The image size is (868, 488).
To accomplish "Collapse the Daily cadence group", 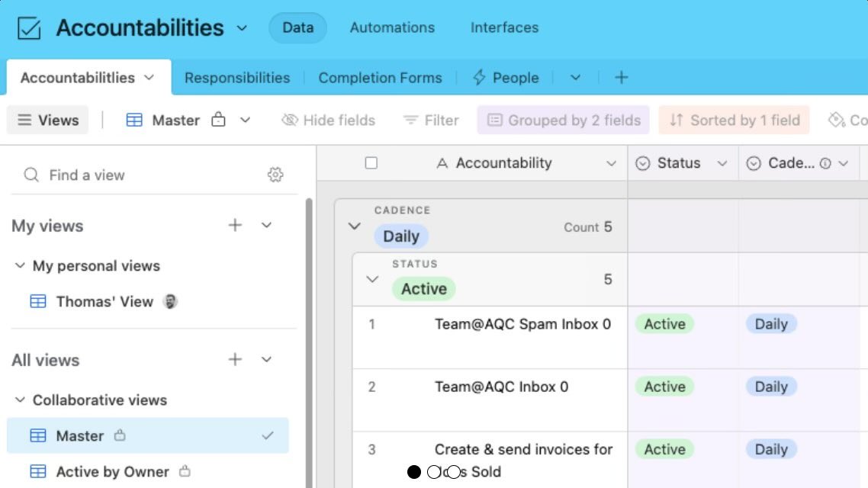I will point(354,226).
